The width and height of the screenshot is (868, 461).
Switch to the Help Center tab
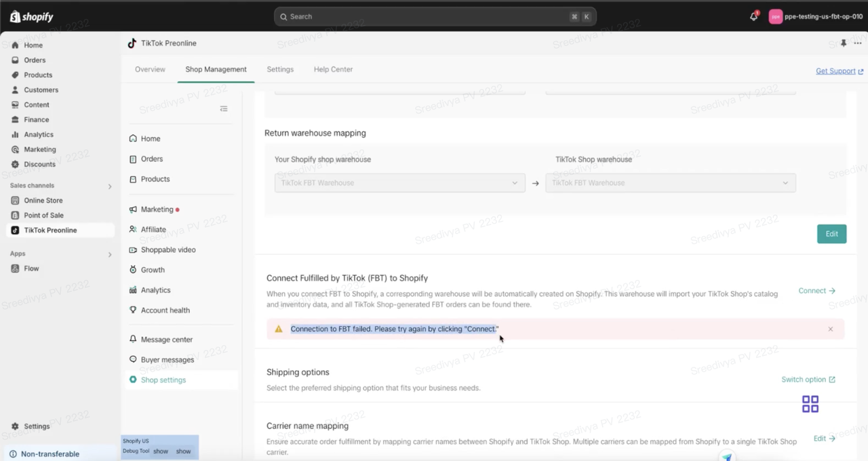point(333,69)
